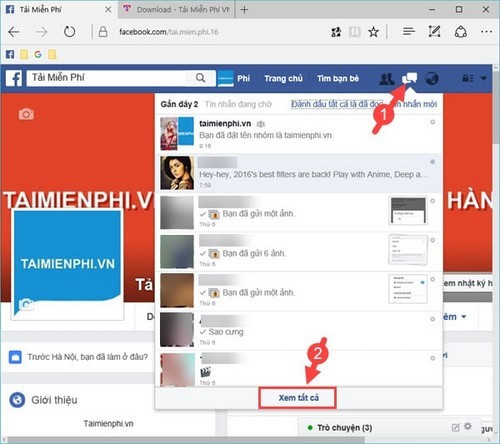
Task: Click the cover photo camera icon
Action: point(26,114)
